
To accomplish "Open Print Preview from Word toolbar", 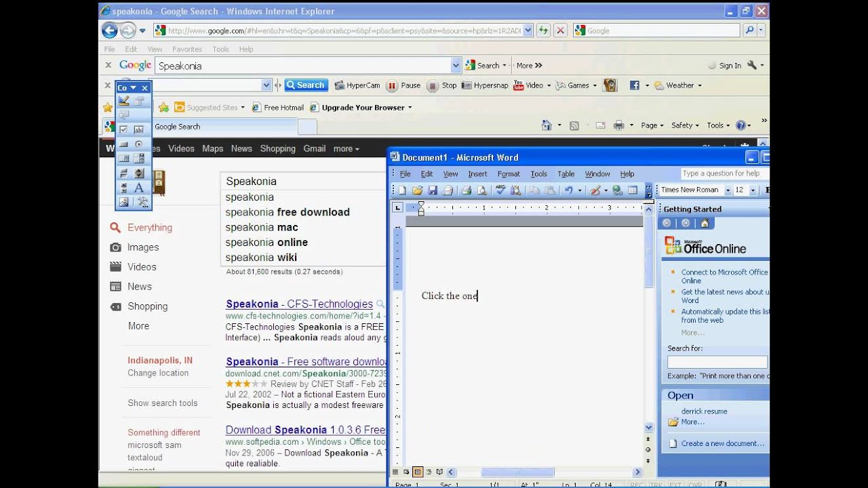I will coord(482,190).
